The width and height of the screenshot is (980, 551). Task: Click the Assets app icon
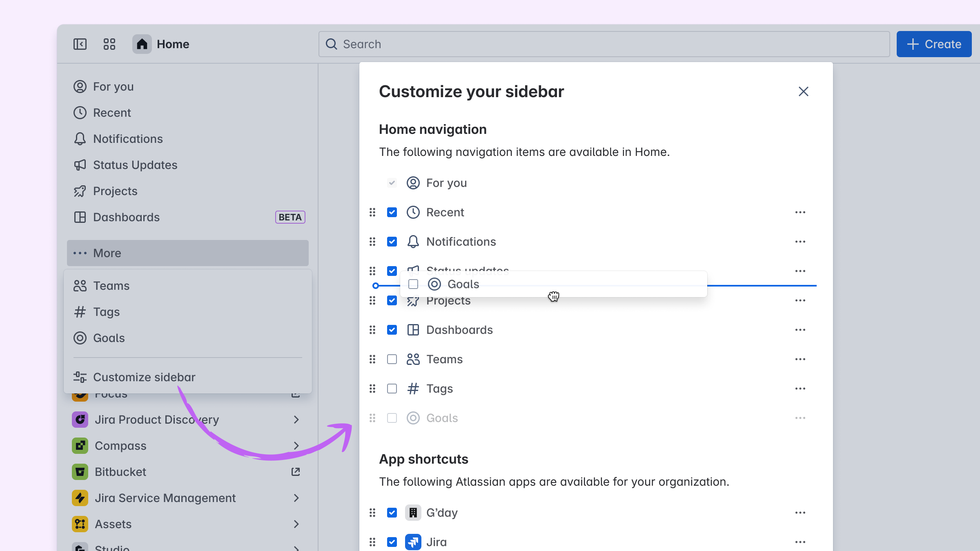[x=80, y=524]
